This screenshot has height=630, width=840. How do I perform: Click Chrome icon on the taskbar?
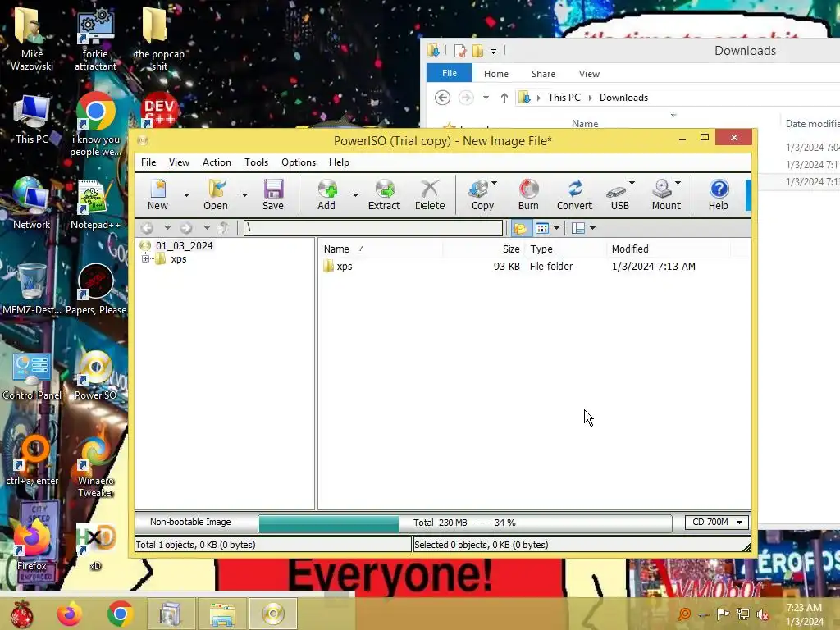[120, 614]
